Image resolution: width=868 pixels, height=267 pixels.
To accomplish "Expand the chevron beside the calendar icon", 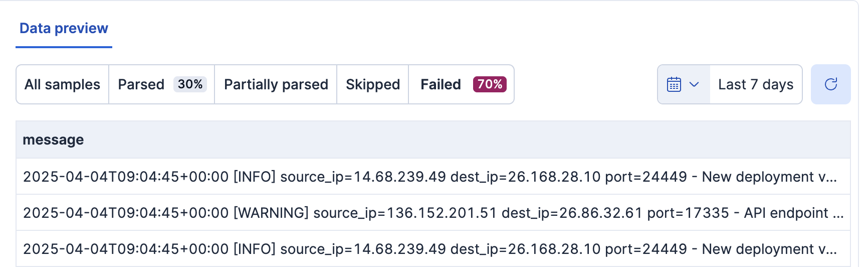I will point(694,84).
